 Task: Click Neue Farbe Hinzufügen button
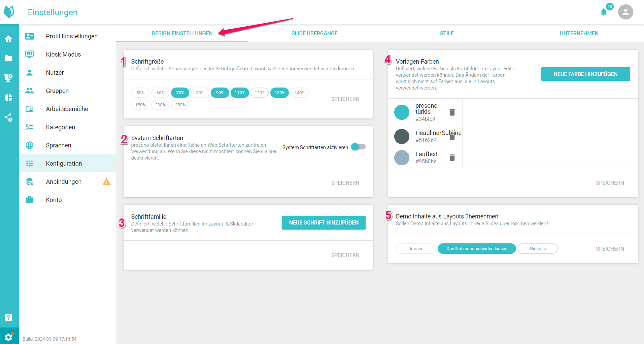(x=585, y=74)
